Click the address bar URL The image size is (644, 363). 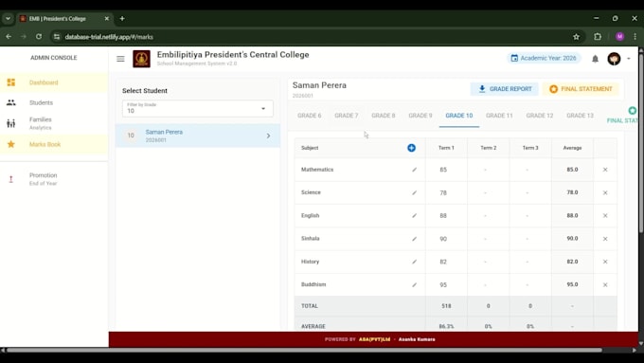(x=109, y=37)
